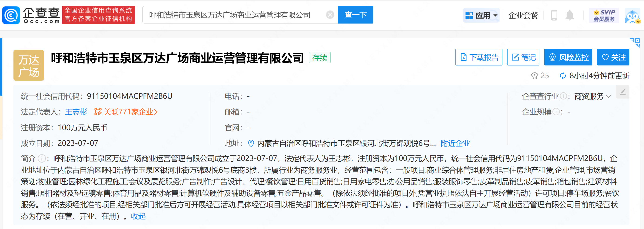The width and height of the screenshot is (644, 229).
Task: Refresh company data update icon
Action: 563,76
